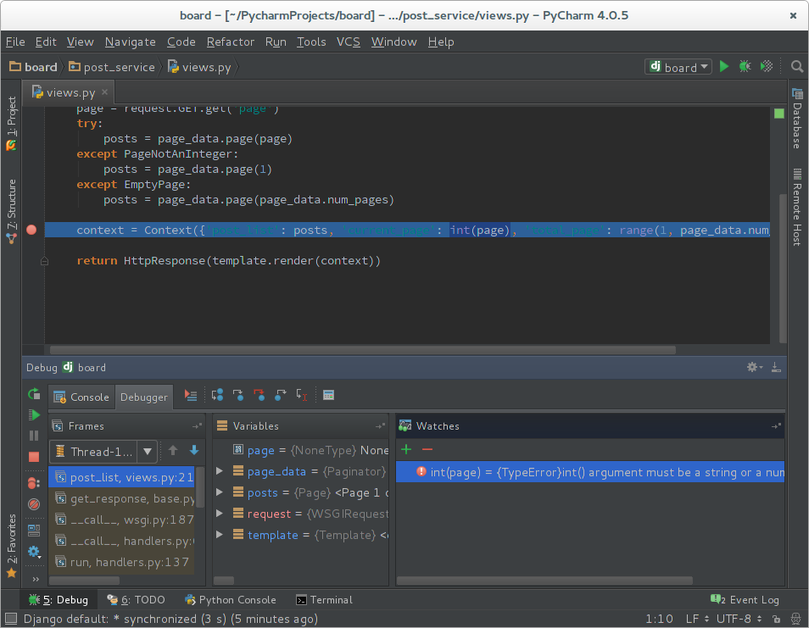The image size is (809, 628).
Task: Open Thread-1 selection dropdown
Action: coord(147,452)
